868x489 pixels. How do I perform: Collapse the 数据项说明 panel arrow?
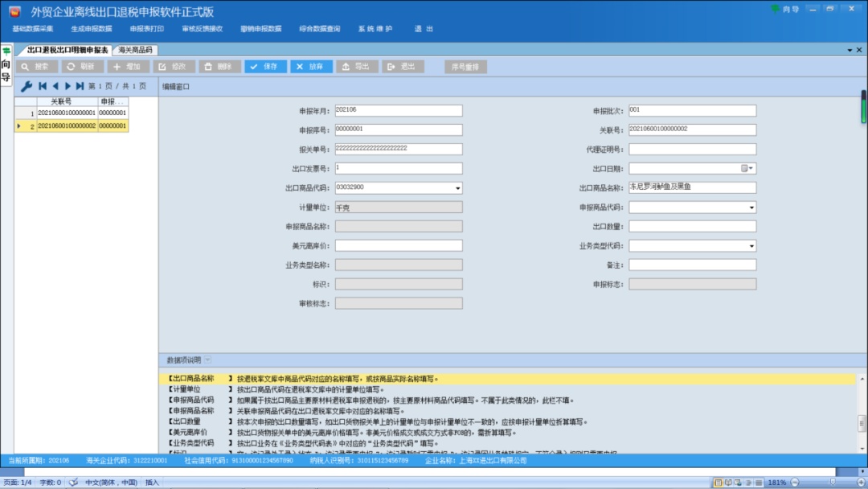pyautogui.click(x=208, y=360)
